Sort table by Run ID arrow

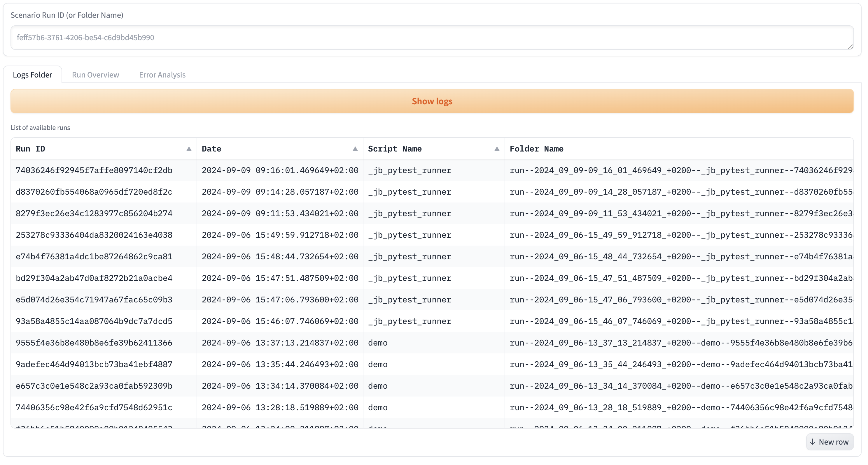[189, 149]
